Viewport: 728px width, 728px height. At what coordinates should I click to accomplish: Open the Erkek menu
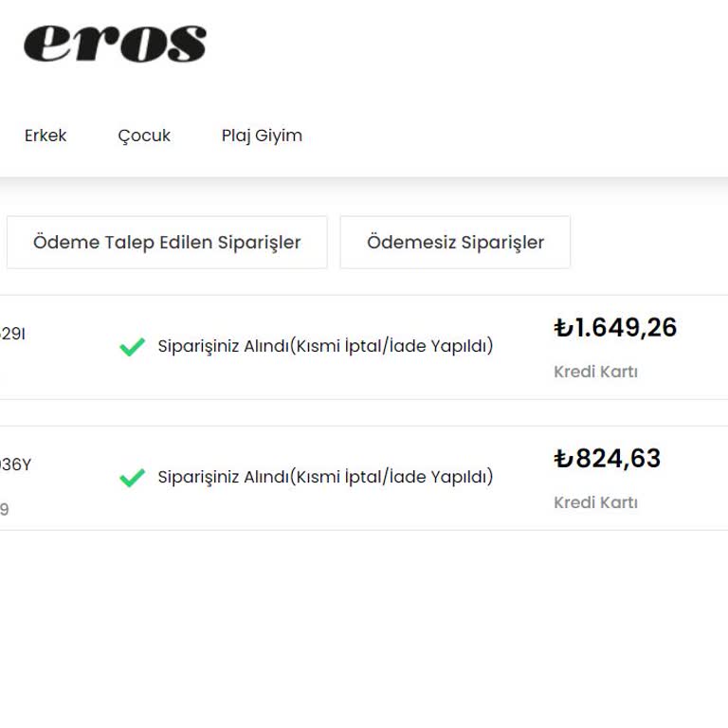tap(45, 136)
